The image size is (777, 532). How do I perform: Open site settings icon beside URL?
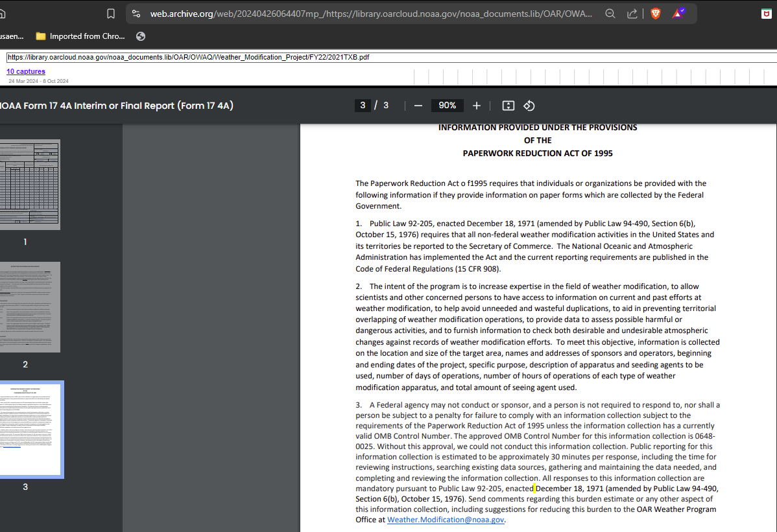pyautogui.click(x=136, y=14)
